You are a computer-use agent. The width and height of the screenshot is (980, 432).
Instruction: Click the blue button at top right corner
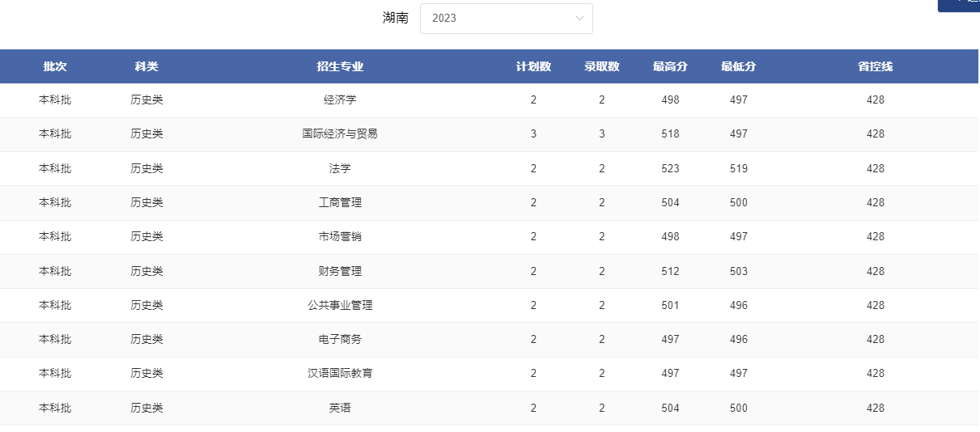[959, 5]
